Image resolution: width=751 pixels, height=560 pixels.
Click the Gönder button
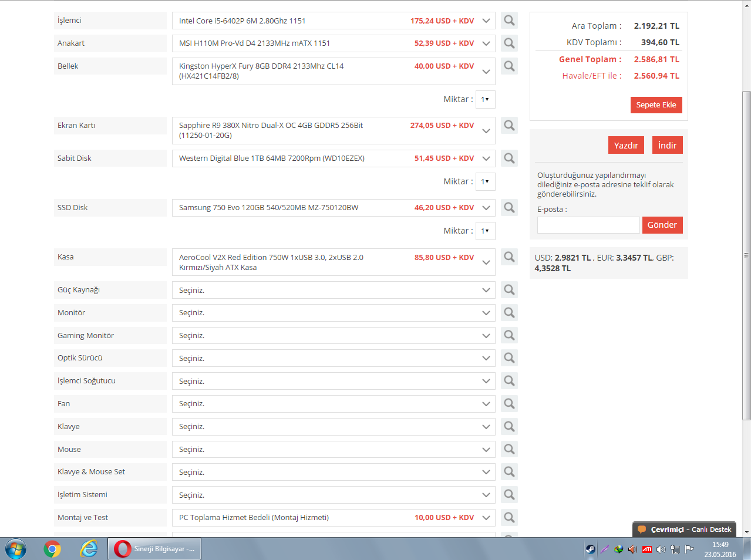coord(662,225)
